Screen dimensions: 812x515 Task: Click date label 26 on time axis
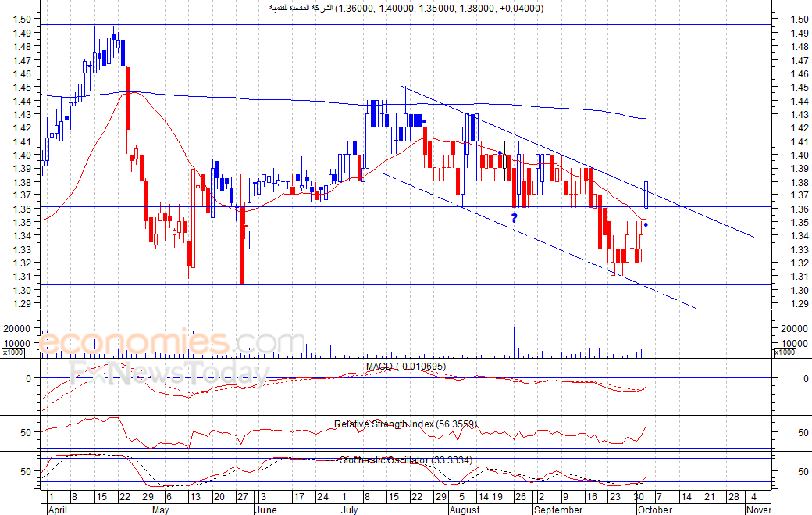(521, 497)
